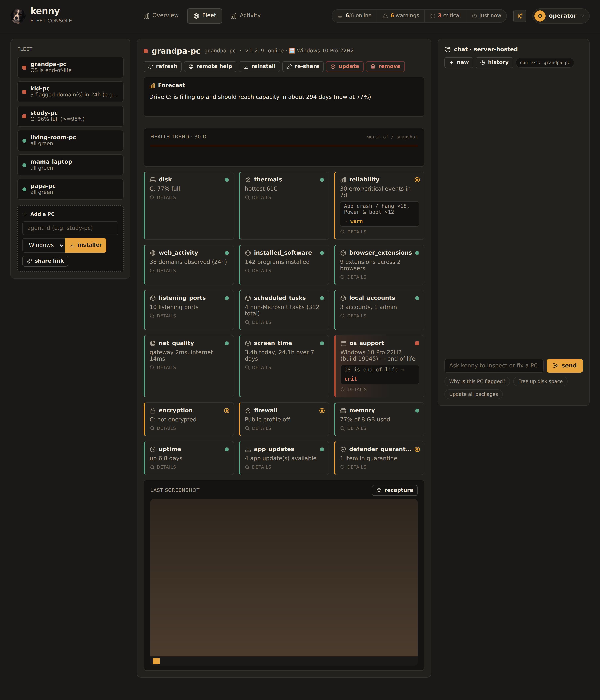Click the reliability card chart icon
Viewport: 600px width, 700px height.
click(x=343, y=180)
